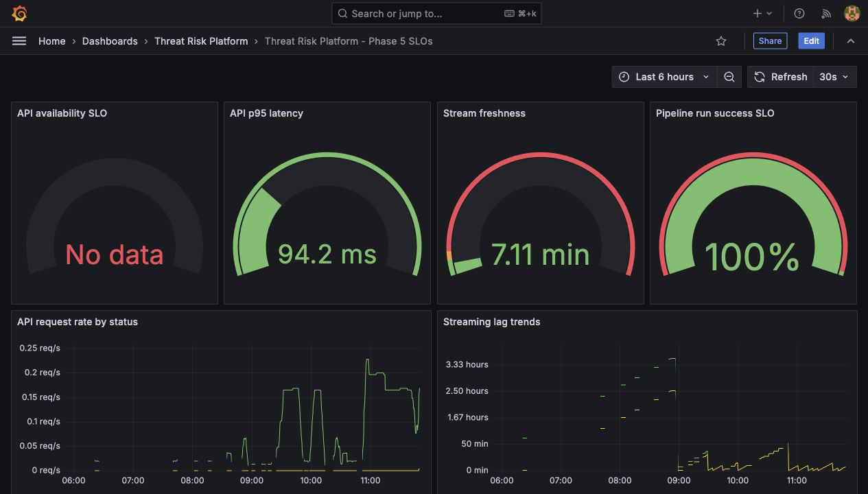Click the 3.33 hours axis label
Image resolution: width=868 pixels, height=494 pixels.
point(467,364)
